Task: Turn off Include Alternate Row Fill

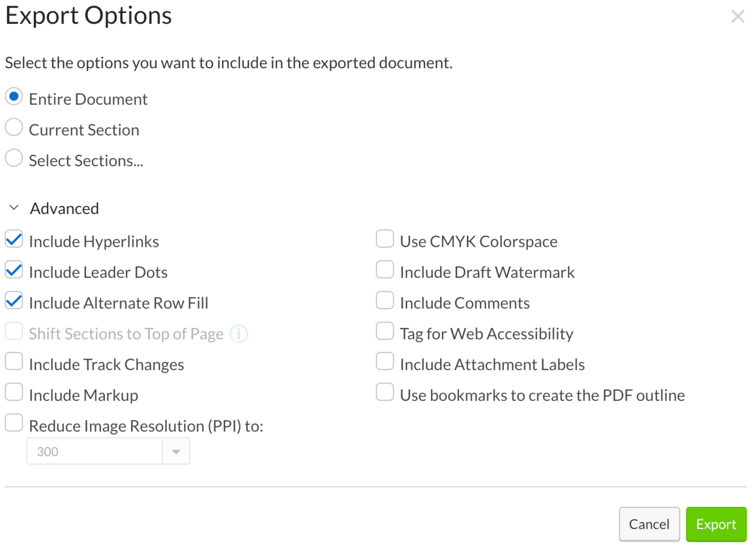Action: pyautogui.click(x=14, y=301)
